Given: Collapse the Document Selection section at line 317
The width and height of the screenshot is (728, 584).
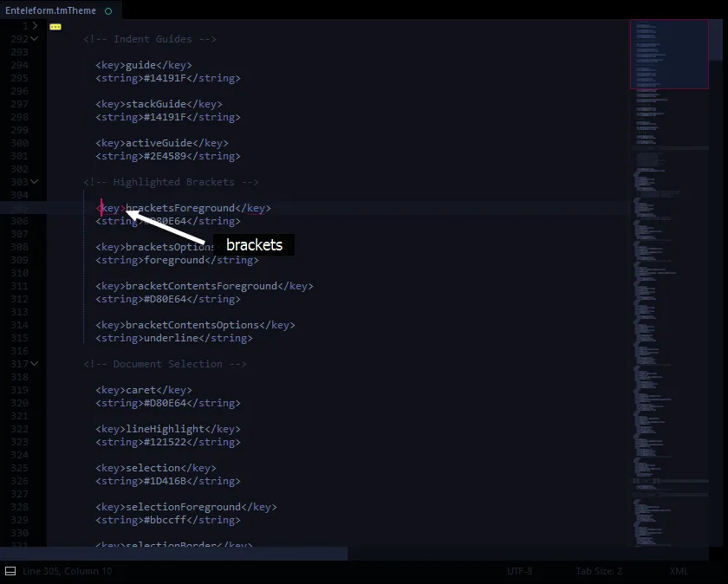Looking at the screenshot, I should coord(35,364).
